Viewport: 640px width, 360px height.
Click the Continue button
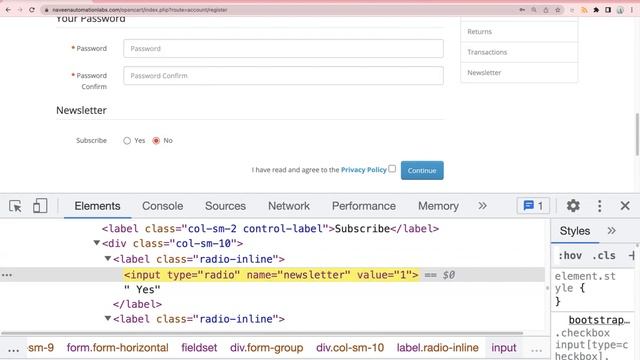tap(422, 171)
